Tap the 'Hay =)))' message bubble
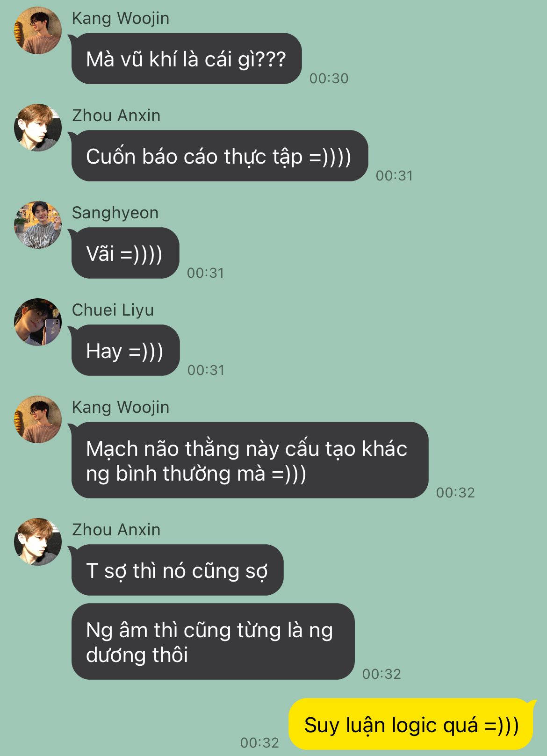547x756 pixels. coord(125,350)
